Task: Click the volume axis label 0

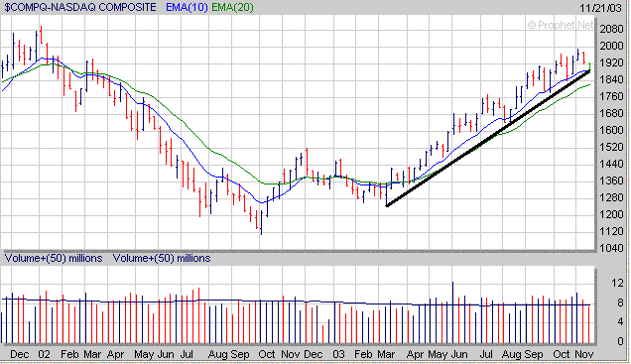Action: click(620, 341)
